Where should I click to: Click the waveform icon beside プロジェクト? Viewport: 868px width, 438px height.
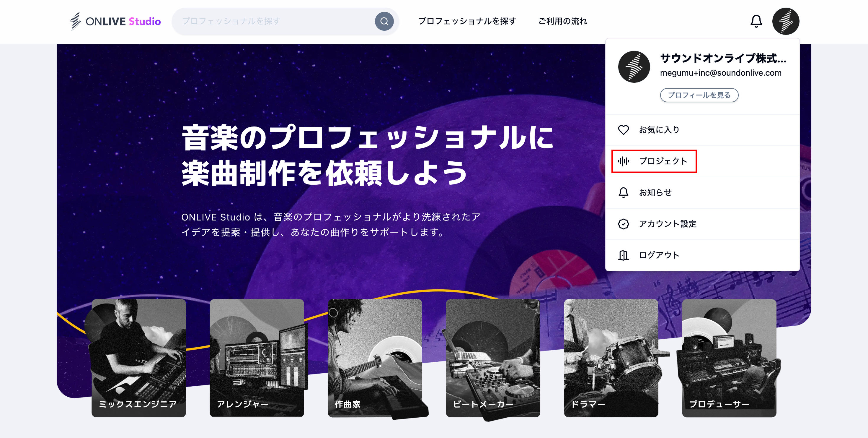[x=623, y=161]
